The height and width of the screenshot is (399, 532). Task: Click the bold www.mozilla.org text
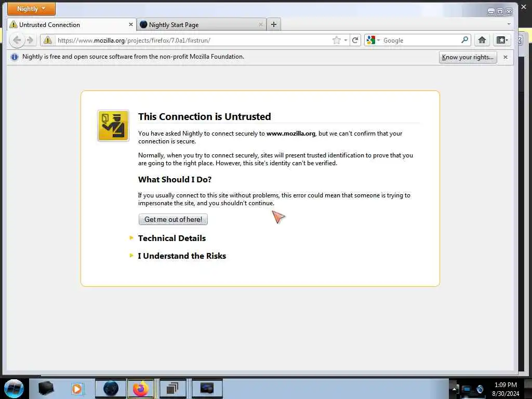(291, 134)
